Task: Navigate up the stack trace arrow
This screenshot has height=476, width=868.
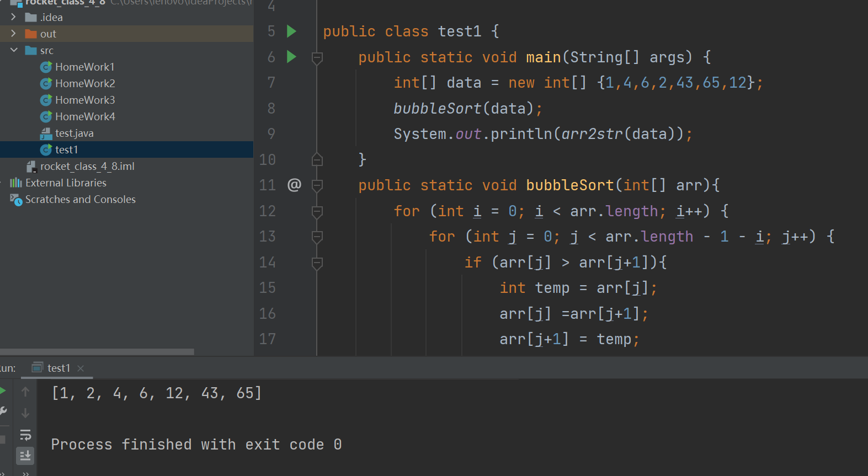Action: (25, 392)
